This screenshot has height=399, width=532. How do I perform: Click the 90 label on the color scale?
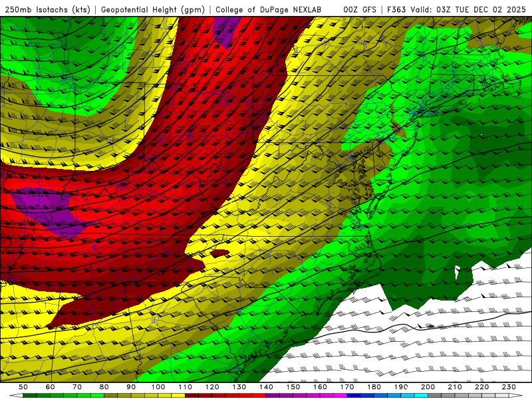click(x=131, y=387)
